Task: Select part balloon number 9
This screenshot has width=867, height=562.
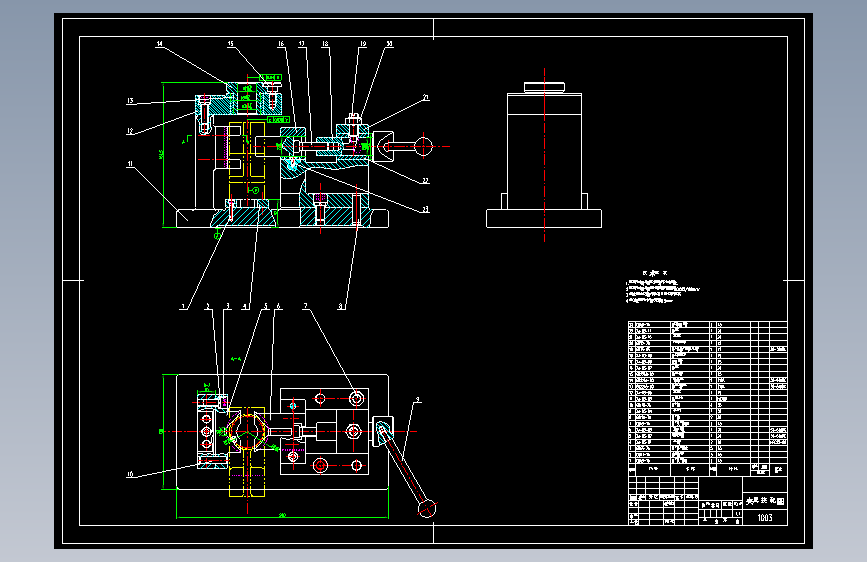Action: tap(417, 399)
